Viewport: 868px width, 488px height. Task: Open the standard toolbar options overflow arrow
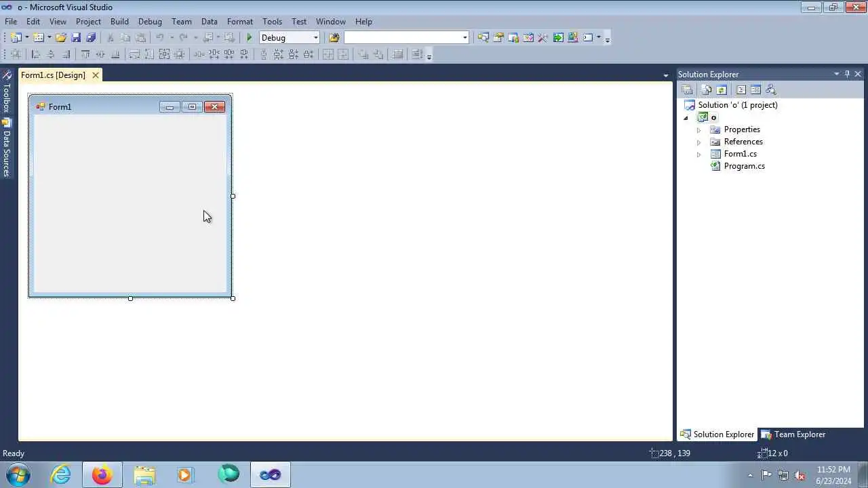(x=607, y=39)
